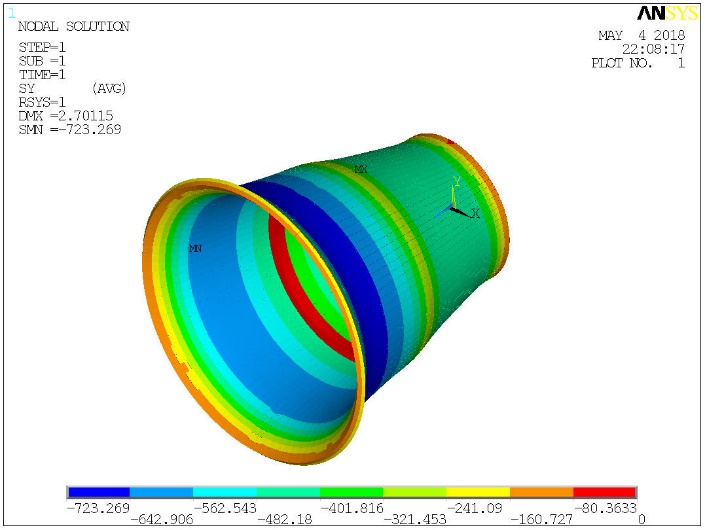Click the blue legend swatch at -642.906
Viewport: 705px width, 530px height.
[x=161, y=492]
